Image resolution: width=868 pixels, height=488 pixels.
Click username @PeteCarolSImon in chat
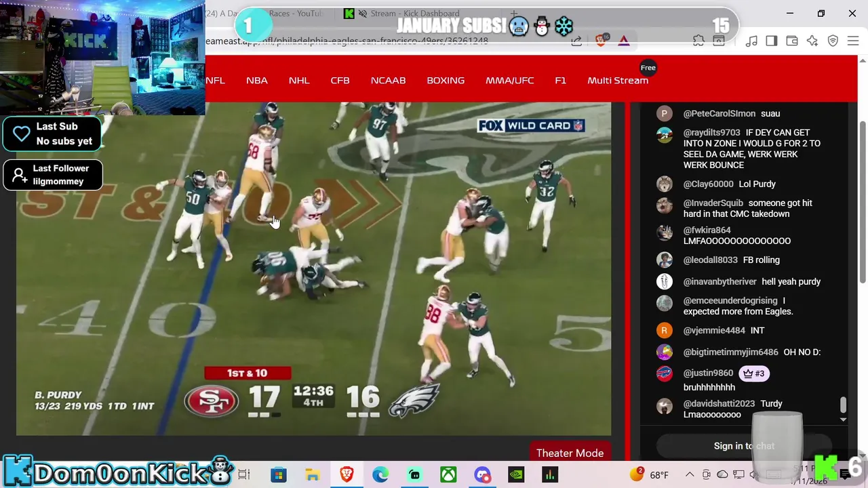click(719, 113)
